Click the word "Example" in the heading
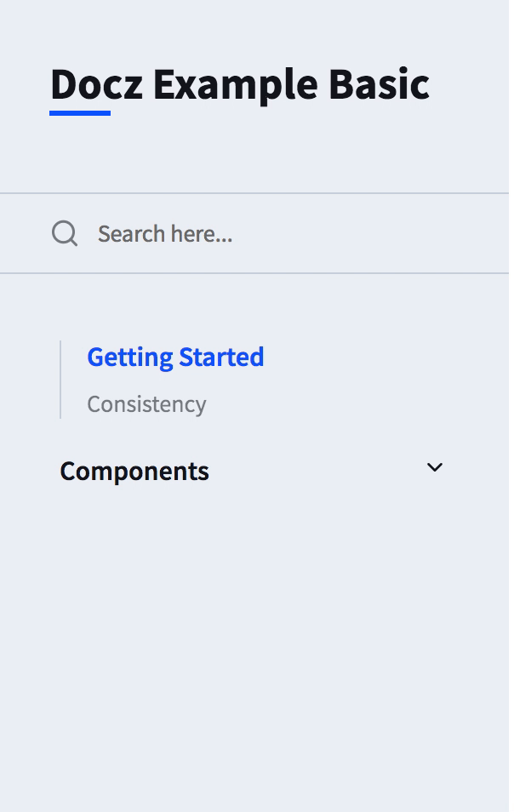Image resolution: width=514 pixels, height=812 pixels. [x=236, y=85]
